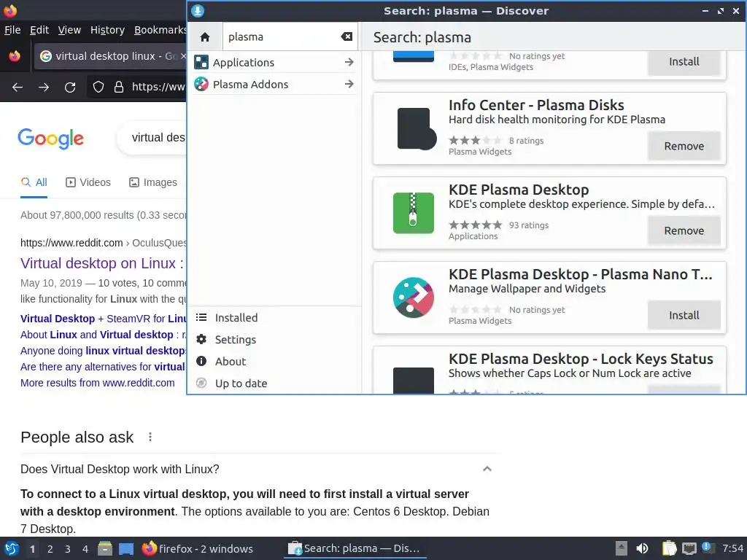Install the IDEs Plasma Widgets item

click(x=684, y=61)
